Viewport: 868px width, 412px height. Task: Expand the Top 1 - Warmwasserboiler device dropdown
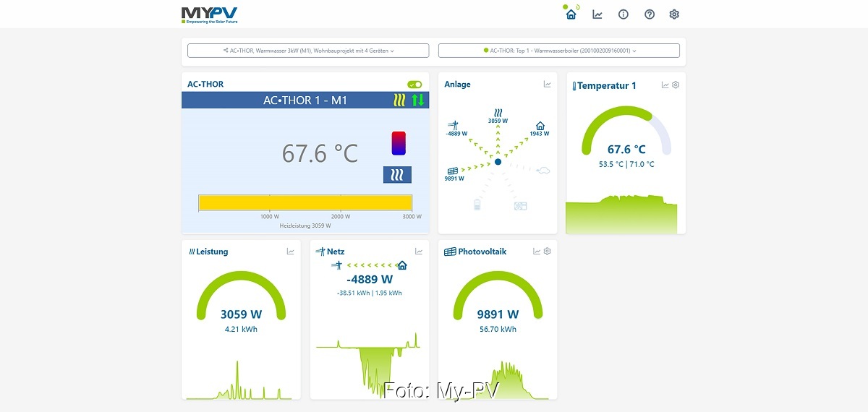click(x=558, y=51)
